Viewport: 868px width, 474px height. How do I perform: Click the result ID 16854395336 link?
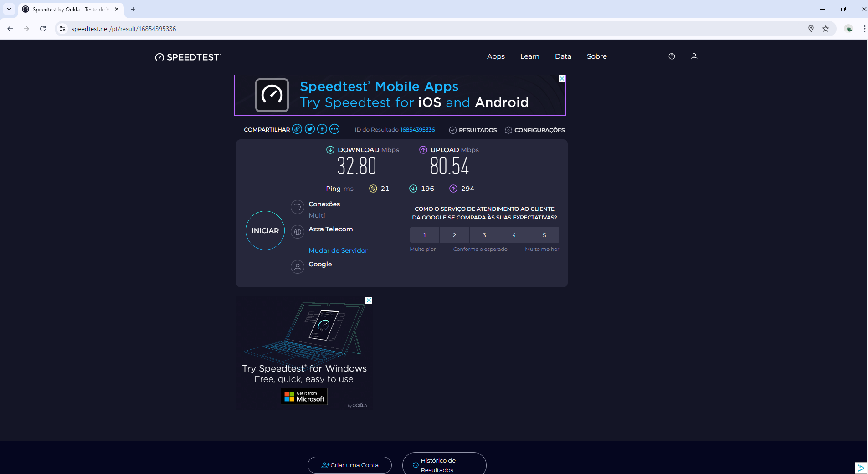point(417,130)
